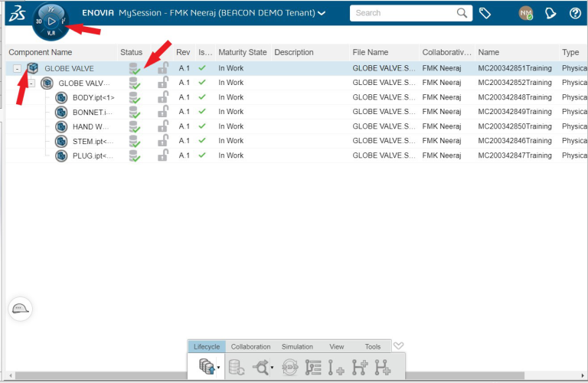Click A.1 revision in HAND W... row
The width and height of the screenshot is (588, 383).
click(x=184, y=126)
